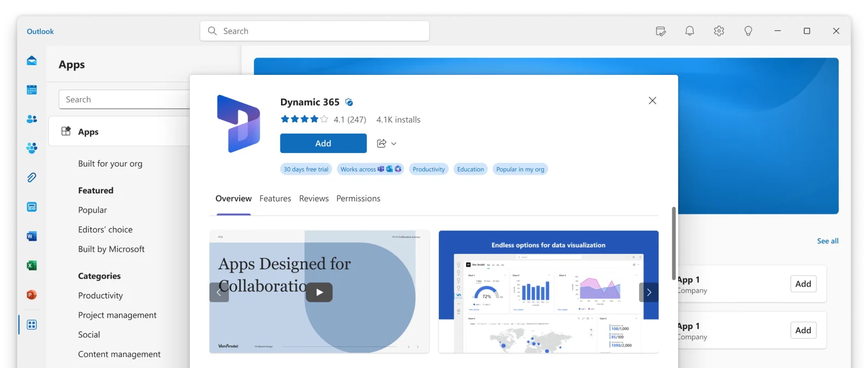Open Built for your org
The height and width of the screenshot is (368, 868).
pos(110,163)
